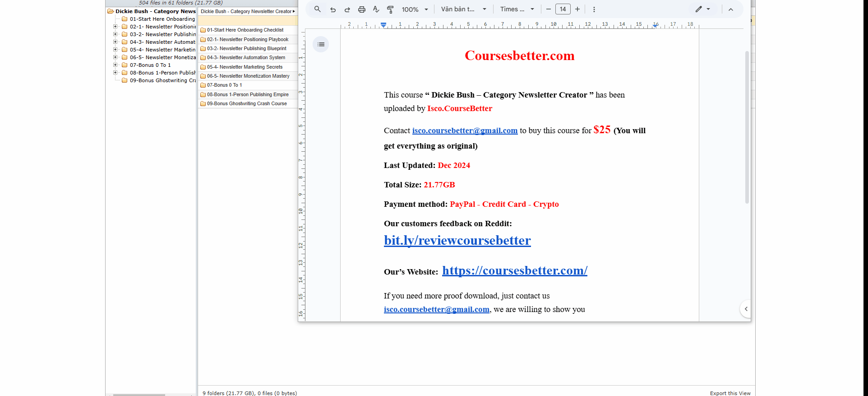The image size is (868, 396).
Task: Open the 100% zoom dropdown
Action: (415, 9)
